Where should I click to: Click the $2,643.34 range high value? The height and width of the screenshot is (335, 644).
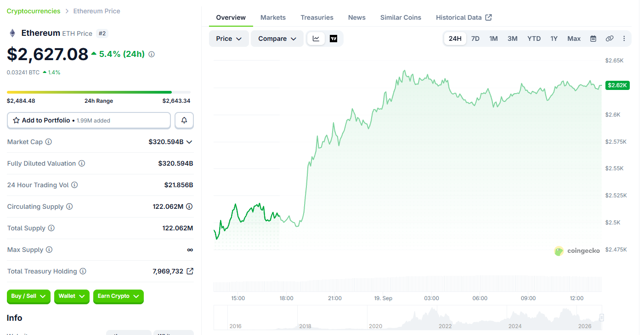point(176,101)
